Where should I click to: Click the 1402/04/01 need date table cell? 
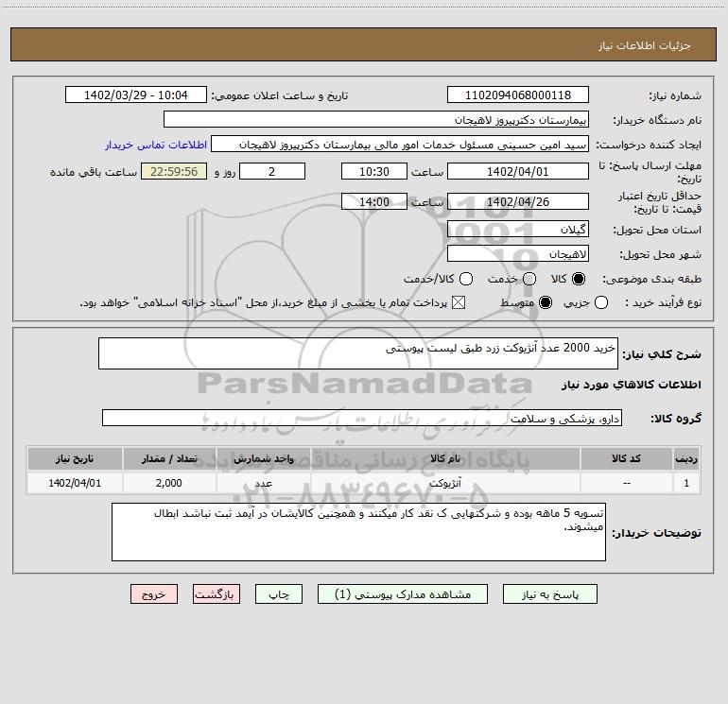pyautogui.click(x=75, y=484)
